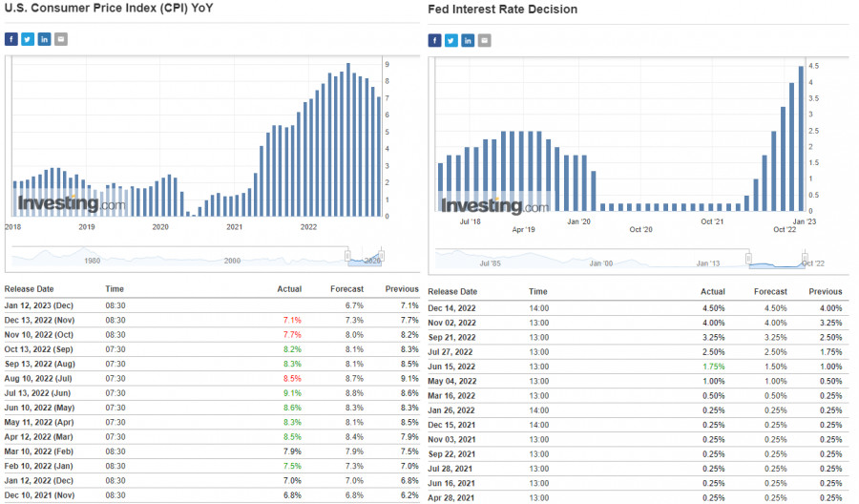Share the CPI chart on Twitter
Image resolution: width=859 pixels, height=504 pixels.
[28, 39]
